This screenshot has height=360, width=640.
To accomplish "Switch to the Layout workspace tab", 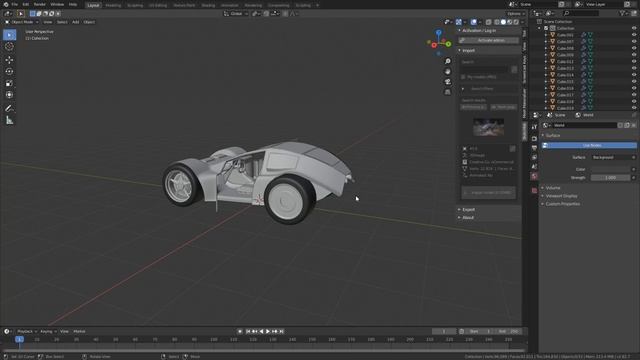I will pos(93,5).
